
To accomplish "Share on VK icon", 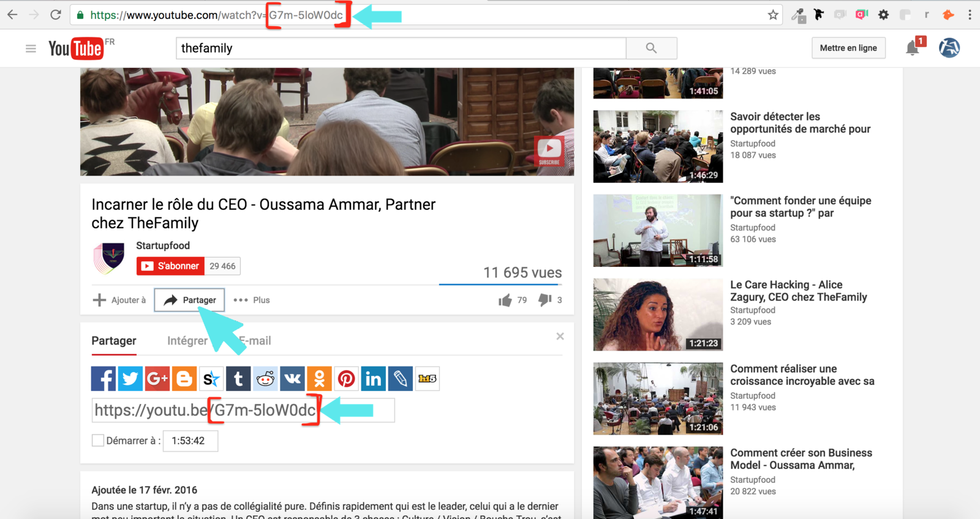I will coord(292,379).
